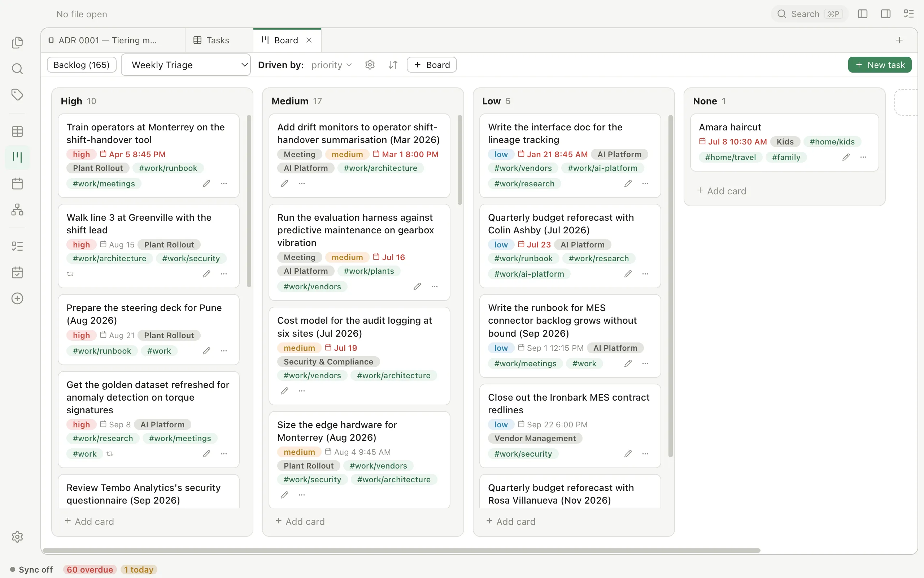This screenshot has width=924, height=578.
Task: Add card to the Medium column
Action: coord(300,521)
